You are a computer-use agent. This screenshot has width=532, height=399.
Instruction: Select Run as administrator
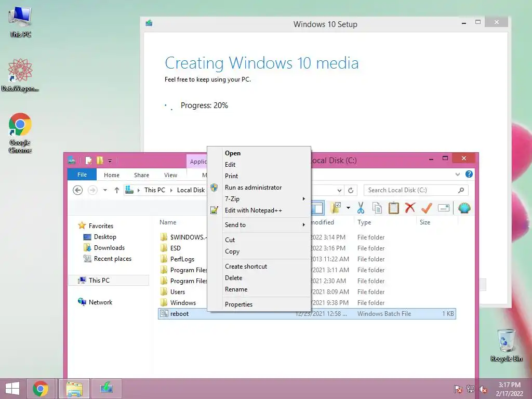[x=259, y=187]
